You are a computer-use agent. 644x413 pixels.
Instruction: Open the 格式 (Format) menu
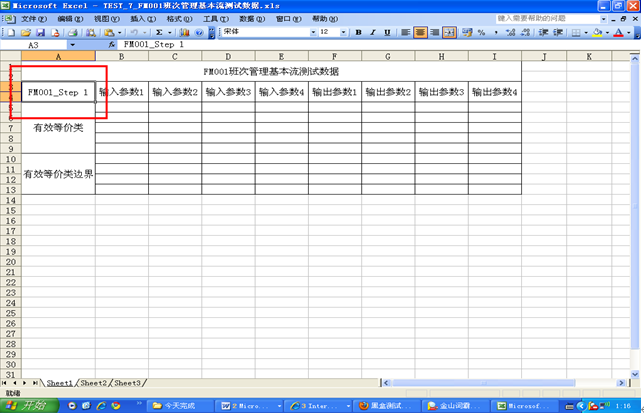click(179, 19)
